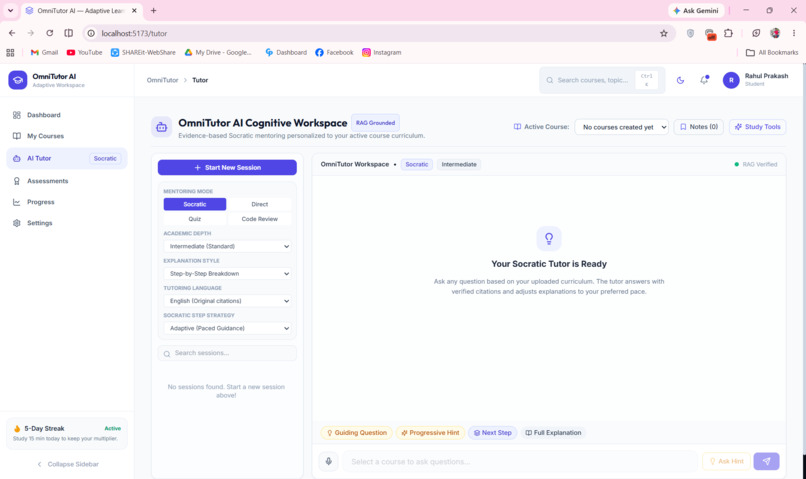Toggle dark mode moon icon
Screen dimensions: 806x479
[x=680, y=80]
